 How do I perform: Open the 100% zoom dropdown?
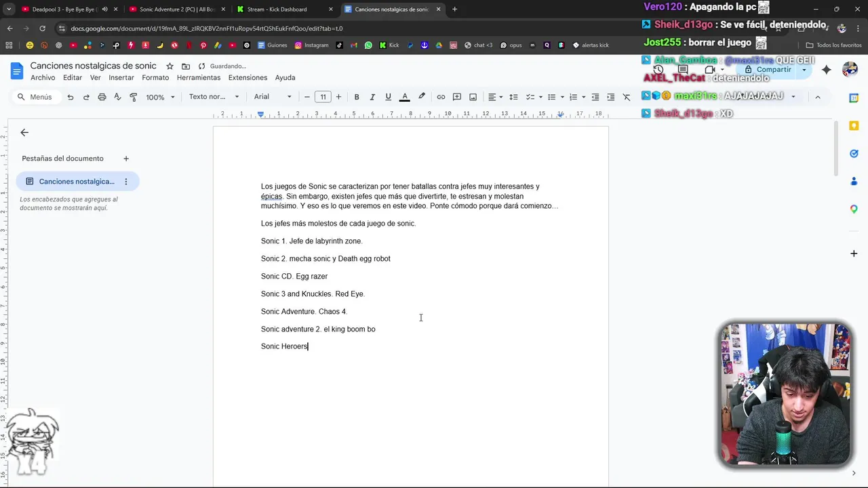click(x=160, y=97)
